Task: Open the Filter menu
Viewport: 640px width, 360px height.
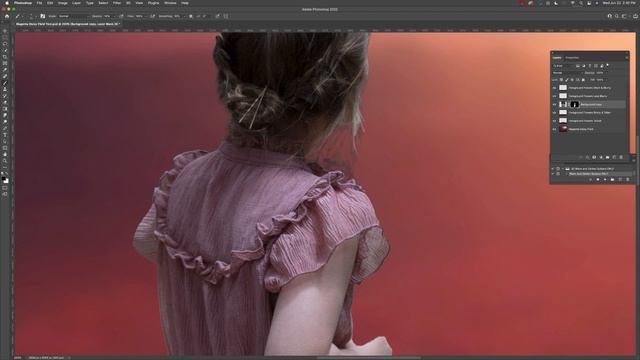Action: (x=117, y=3)
